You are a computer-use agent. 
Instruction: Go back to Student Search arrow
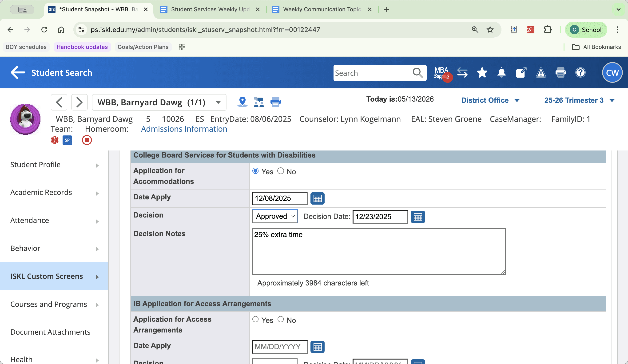[x=18, y=72]
